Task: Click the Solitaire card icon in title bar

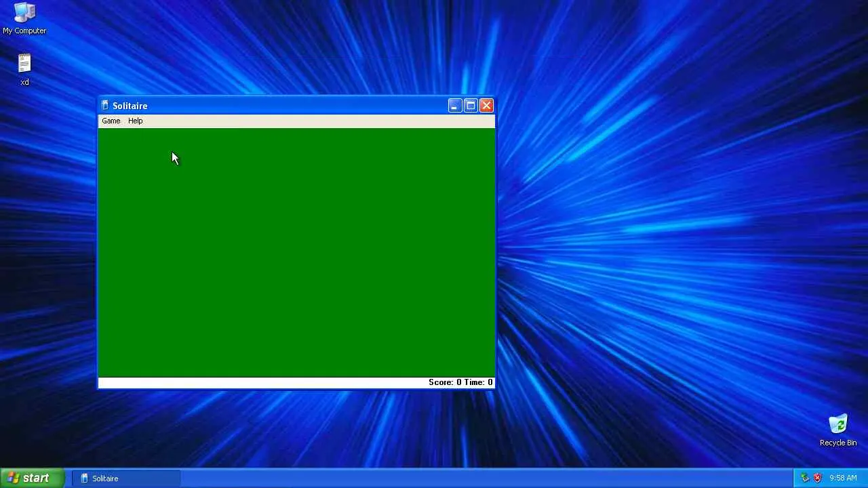Action: (x=104, y=106)
